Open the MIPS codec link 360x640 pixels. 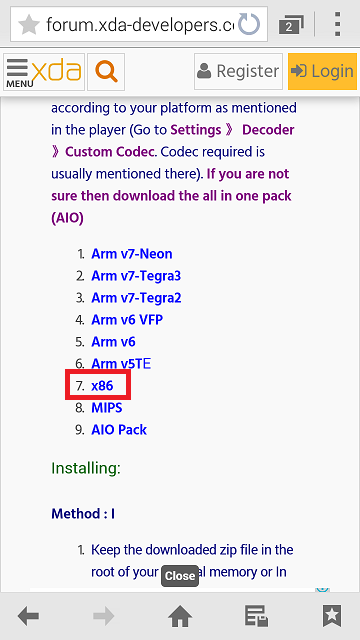107,408
